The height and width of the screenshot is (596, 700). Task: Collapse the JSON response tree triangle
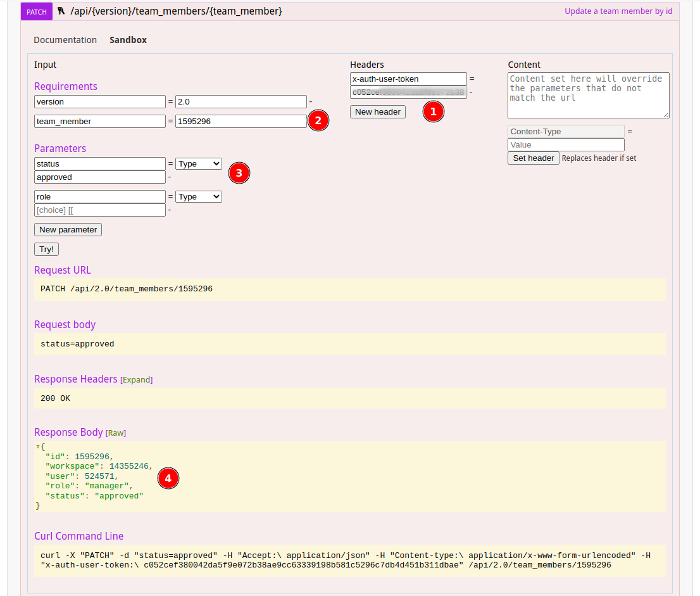click(38, 447)
